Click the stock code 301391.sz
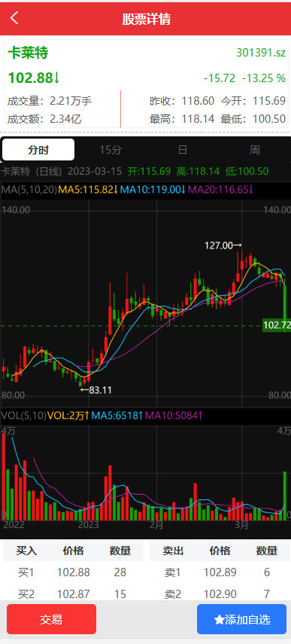291x644 pixels. (x=261, y=53)
